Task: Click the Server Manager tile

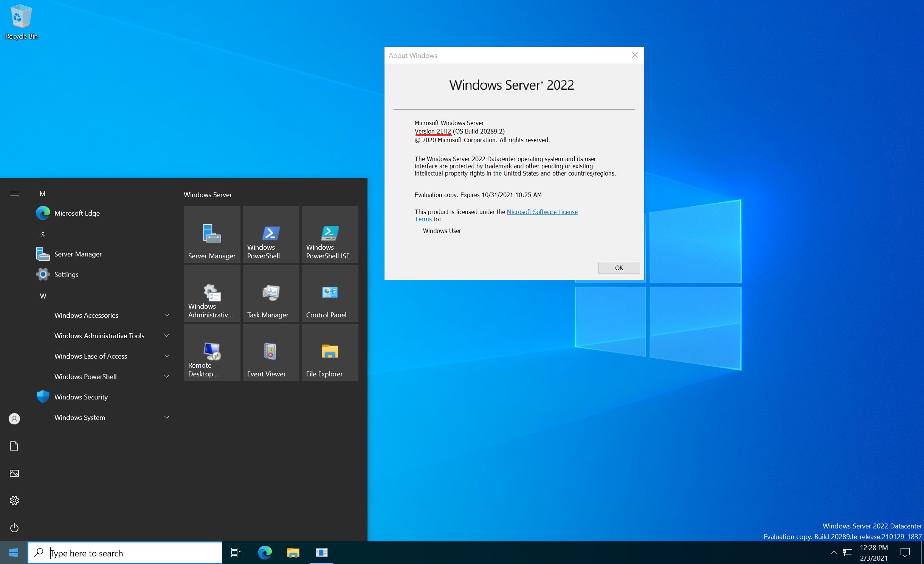Action: coord(212,235)
